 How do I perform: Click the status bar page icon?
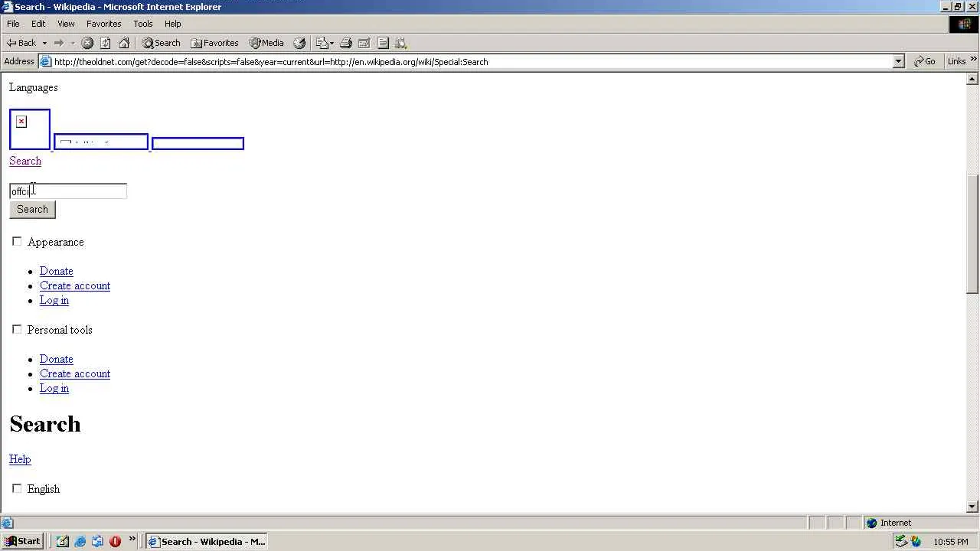tap(7, 523)
